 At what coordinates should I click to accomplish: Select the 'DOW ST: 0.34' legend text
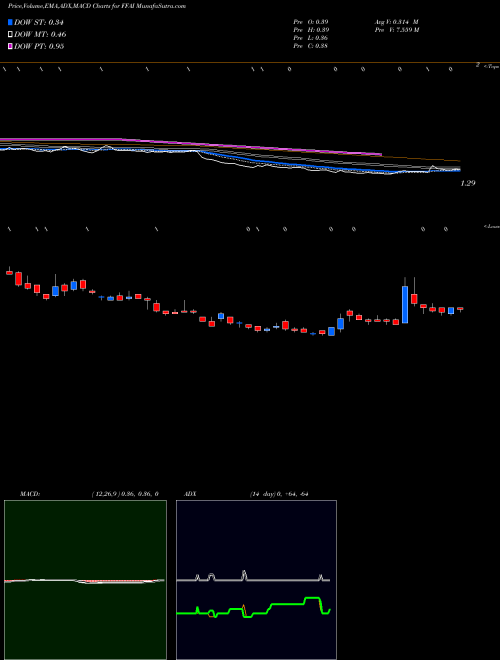pos(39,22)
